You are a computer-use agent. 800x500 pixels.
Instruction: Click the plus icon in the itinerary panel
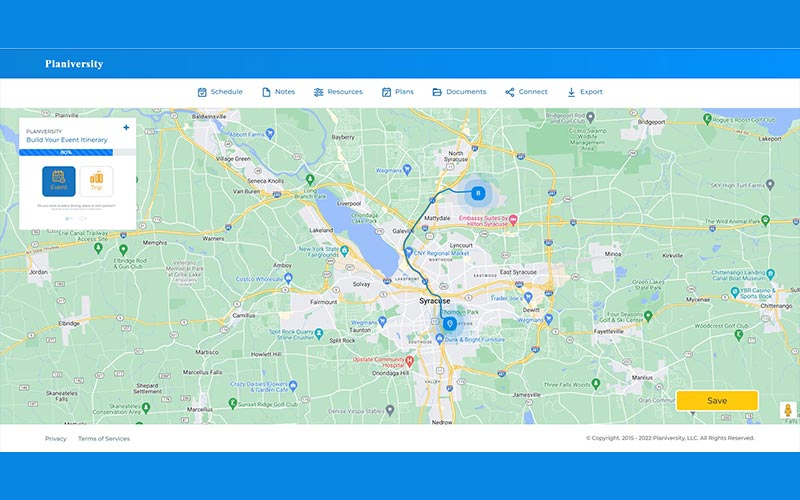[x=126, y=128]
